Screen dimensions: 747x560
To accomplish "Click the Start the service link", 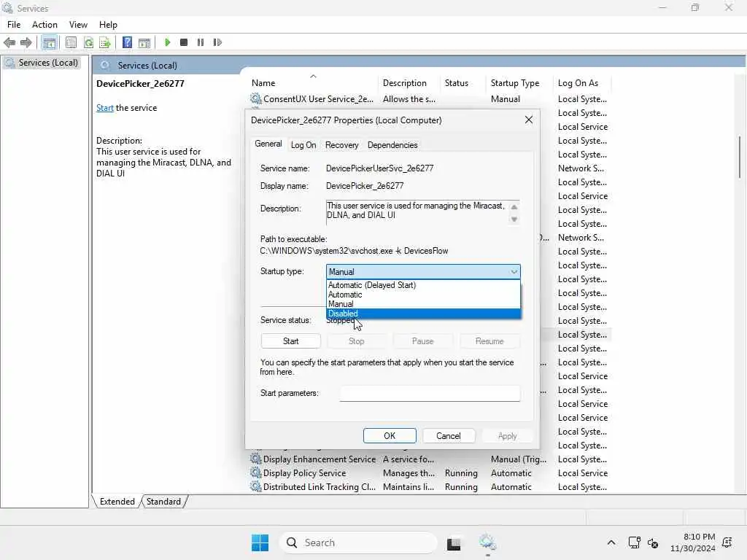I will click(x=105, y=108).
